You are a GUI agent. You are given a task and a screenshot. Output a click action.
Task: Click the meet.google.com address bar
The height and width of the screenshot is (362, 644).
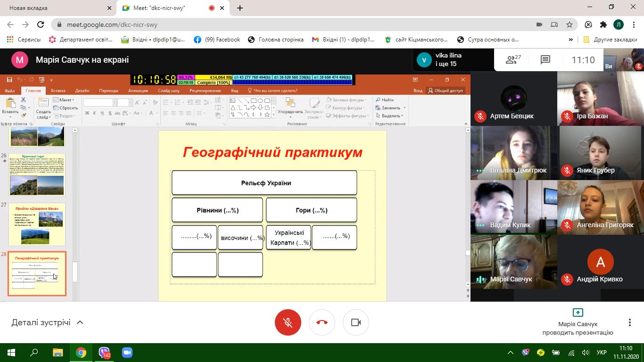[x=283, y=25]
